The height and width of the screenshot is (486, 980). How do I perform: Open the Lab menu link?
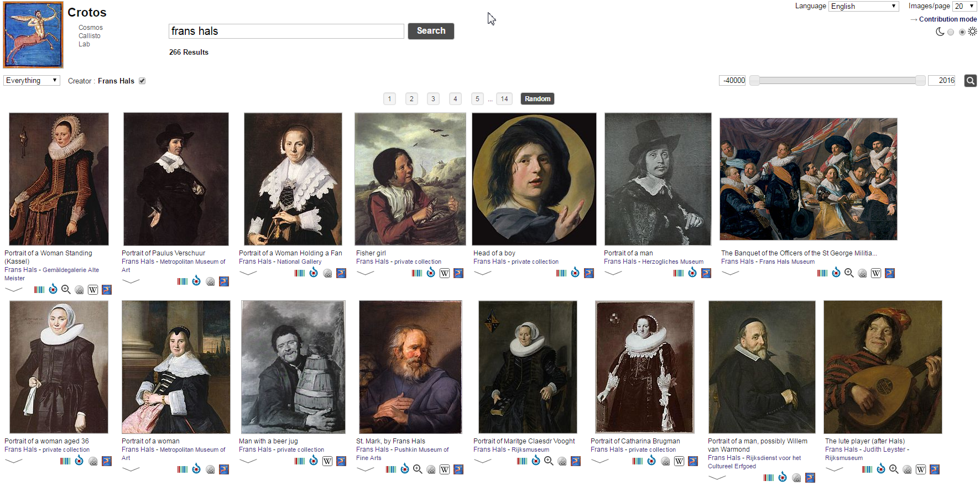pos(84,44)
